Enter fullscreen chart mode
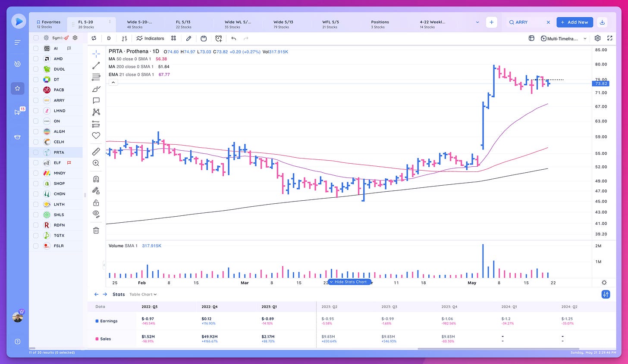 (610, 38)
